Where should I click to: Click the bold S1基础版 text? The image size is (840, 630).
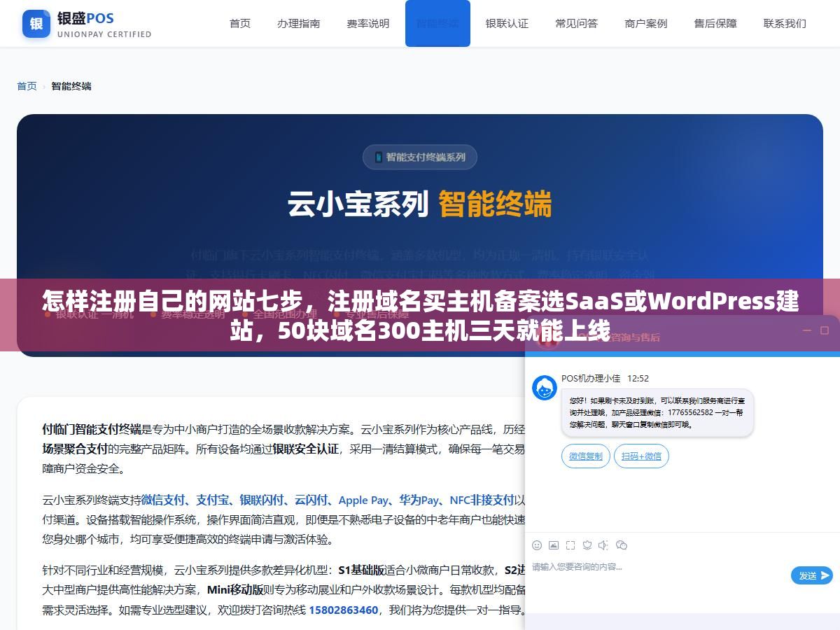point(361,570)
